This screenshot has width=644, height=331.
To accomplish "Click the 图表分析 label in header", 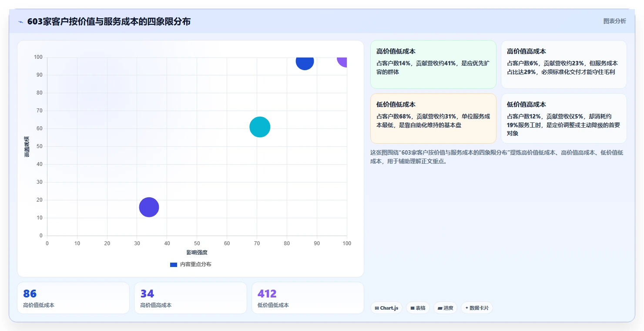I will [614, 21].
